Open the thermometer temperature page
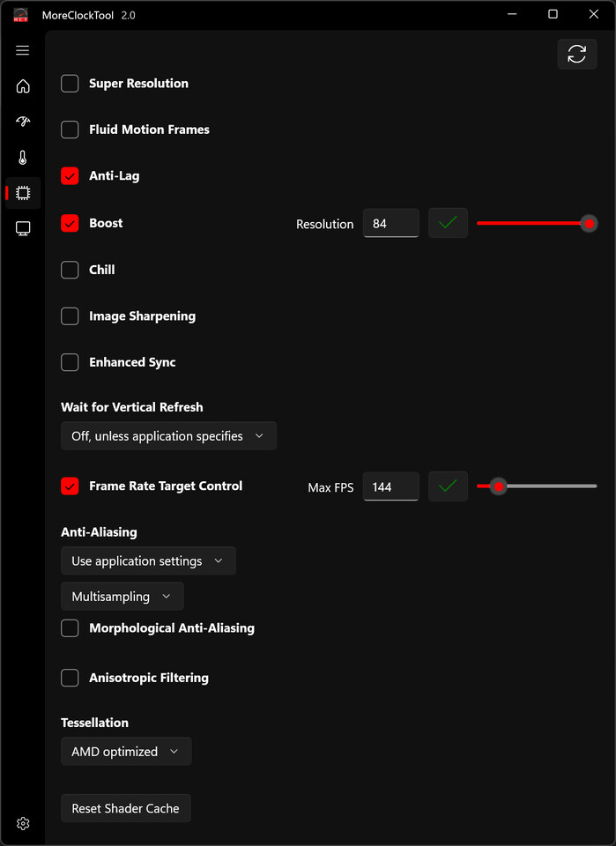Viewport: 616px width, 846px height. point(23,158)
